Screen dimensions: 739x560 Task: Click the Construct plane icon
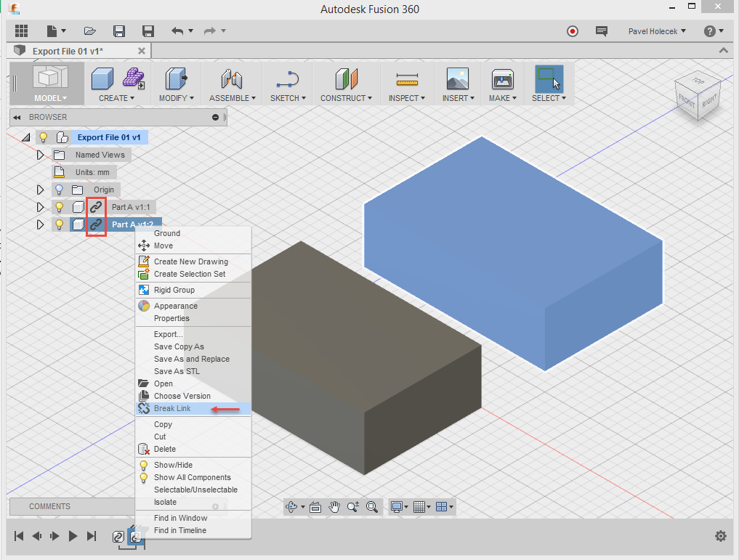coord(347,78)
